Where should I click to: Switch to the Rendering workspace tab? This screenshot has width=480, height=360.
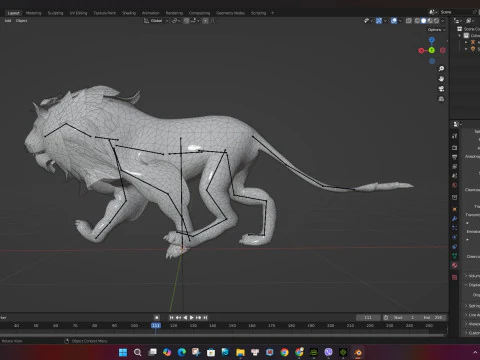[x=174, y=13]
